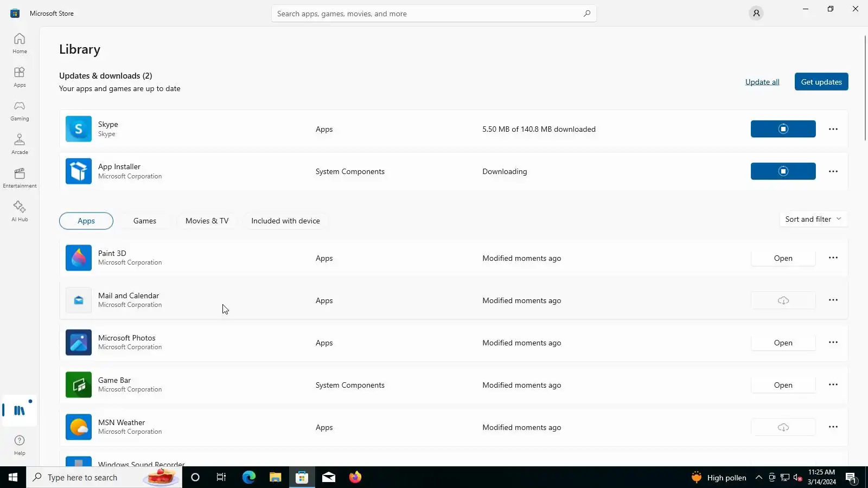Click the Windows Start button
This screenshot has height=488, width=868.
point(13,477)
